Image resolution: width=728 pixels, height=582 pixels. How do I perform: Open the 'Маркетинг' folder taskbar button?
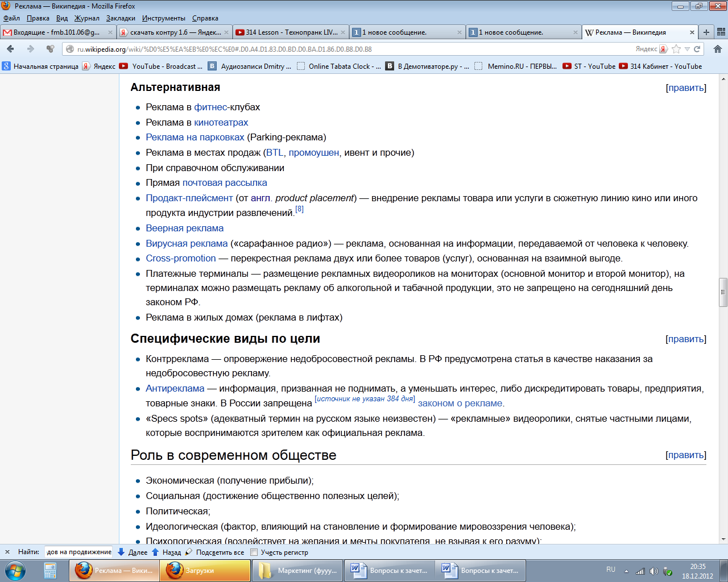pos(297,570)
